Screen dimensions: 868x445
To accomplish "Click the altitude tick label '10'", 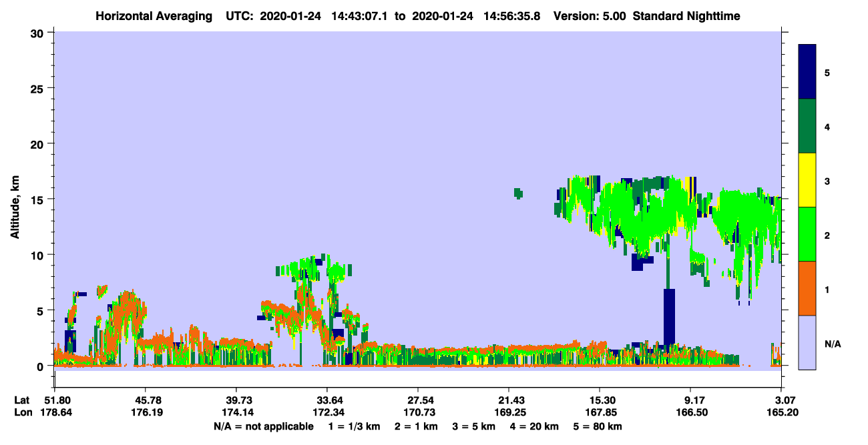I will click(39, 254).
